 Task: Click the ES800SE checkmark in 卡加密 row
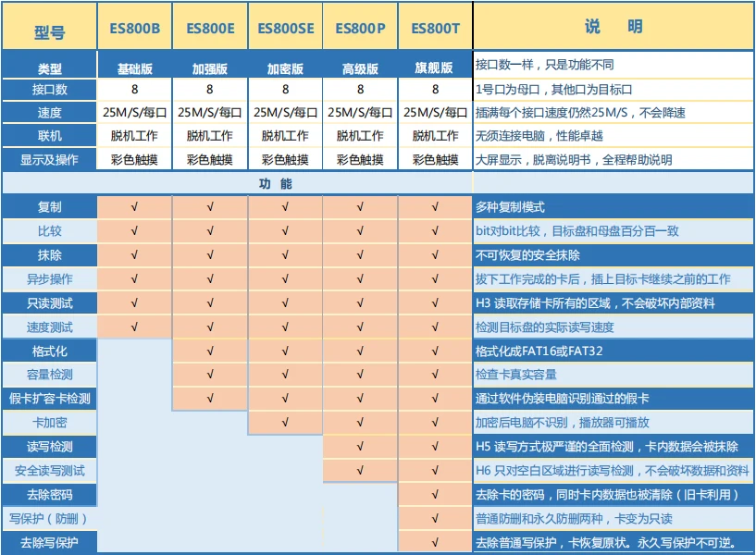[x=285, y=423]
